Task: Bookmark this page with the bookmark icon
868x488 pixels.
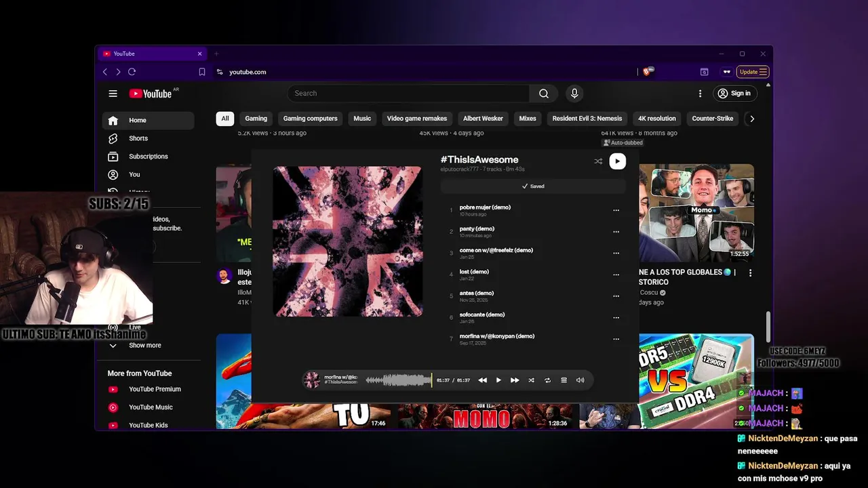Action: (202, 72)
